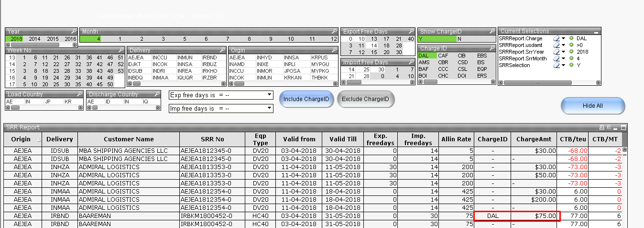The image size is (644, 228).
Task: Open search in the Month list box
Action: click(334, 32)
